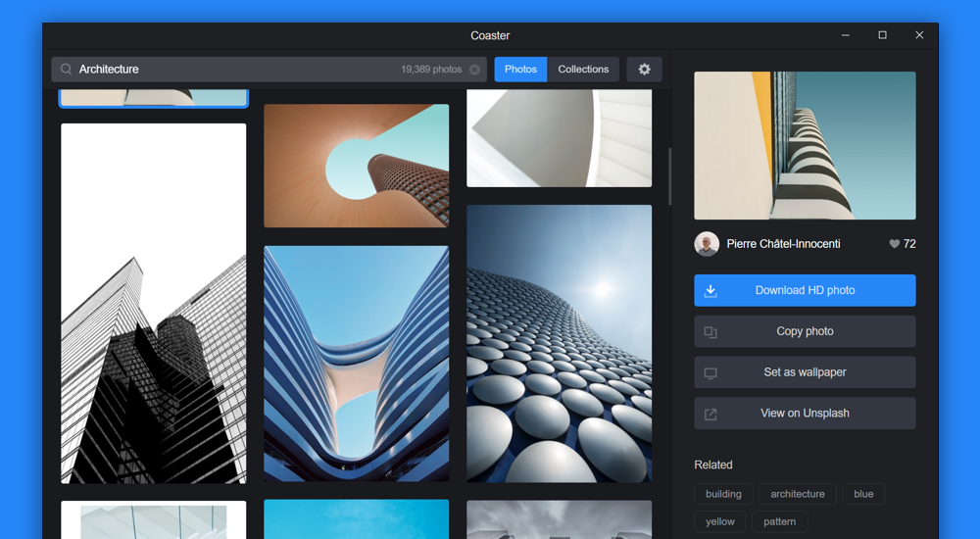The height and width of the screenshot is (539, 980).
Task: Click the search magnifier icon
Action: pyautogui.click(x=66, y=70)
